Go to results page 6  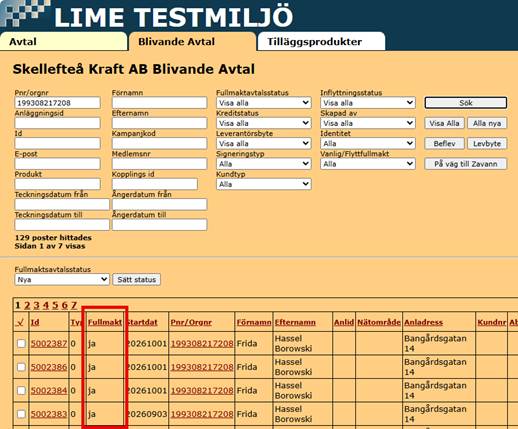coord(64,305)
